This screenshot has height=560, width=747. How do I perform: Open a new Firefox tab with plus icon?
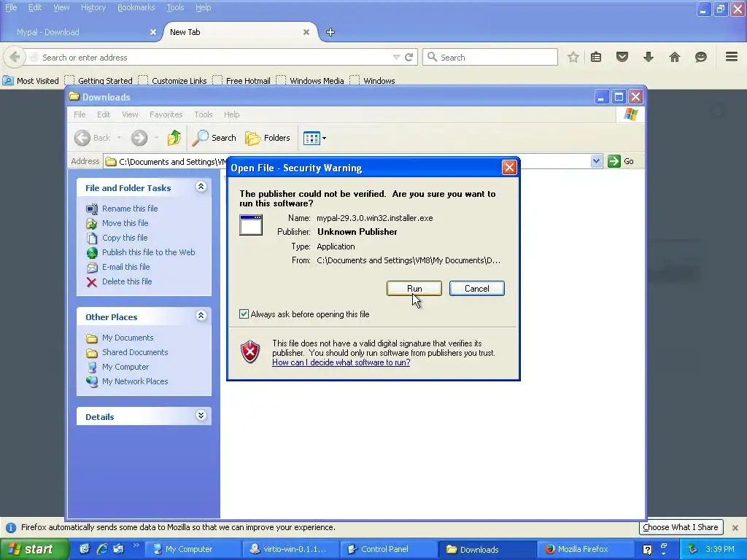click(x=330, y=32)
